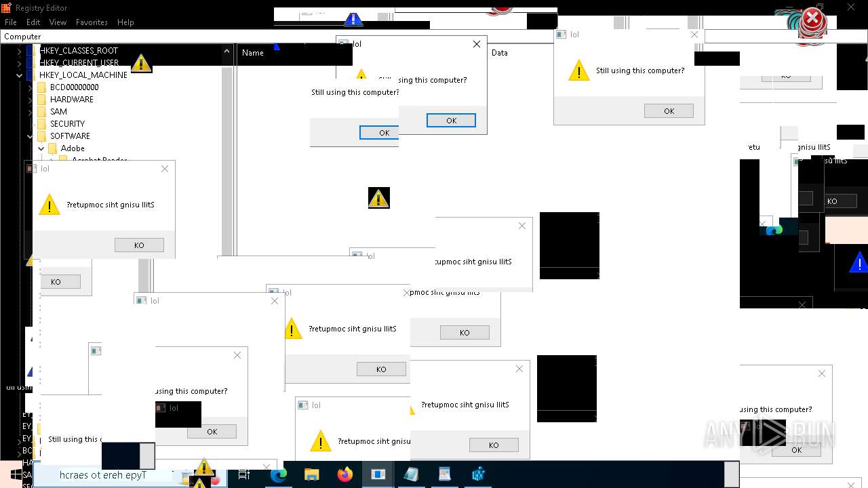868x488 pixels.
Task: Collapse the Adobe key
Action: coord(41,148)
